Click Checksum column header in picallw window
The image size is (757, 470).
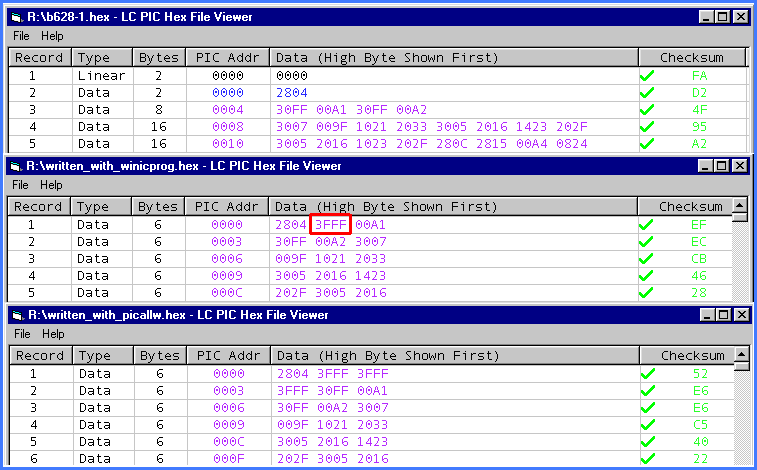[x=687, y=356]
